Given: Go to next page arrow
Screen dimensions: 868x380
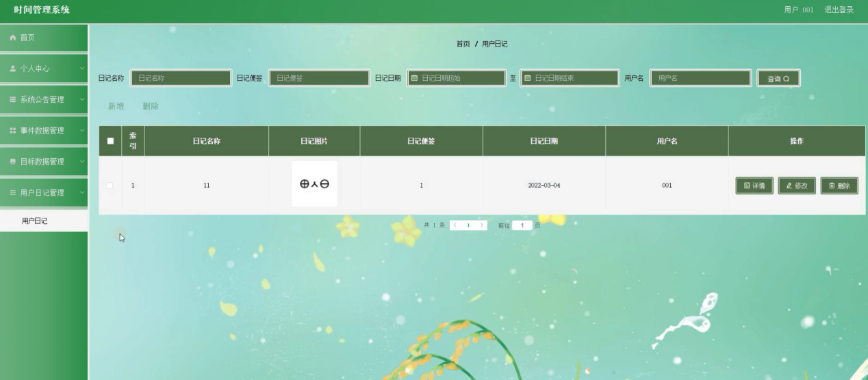Looking at the screenshot, I should tap(481, 225).
